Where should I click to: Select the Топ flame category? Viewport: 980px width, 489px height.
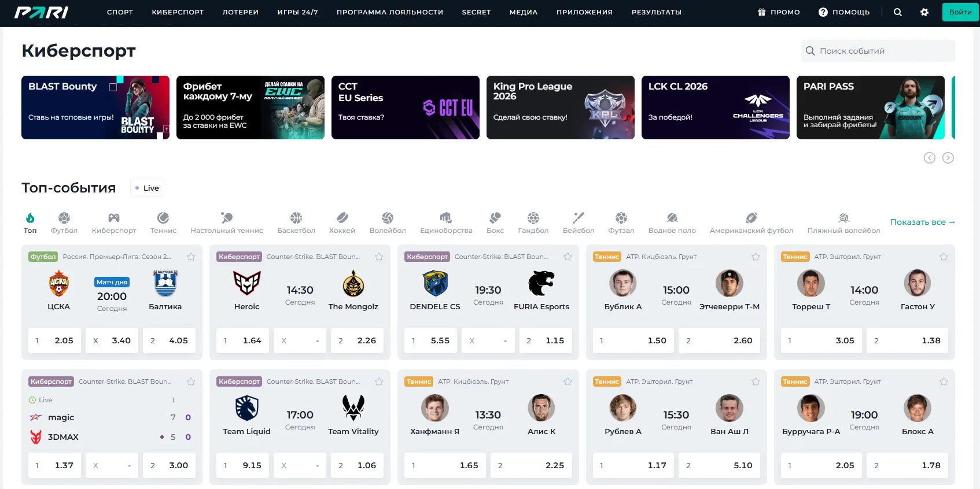click(x=30, y=223)
